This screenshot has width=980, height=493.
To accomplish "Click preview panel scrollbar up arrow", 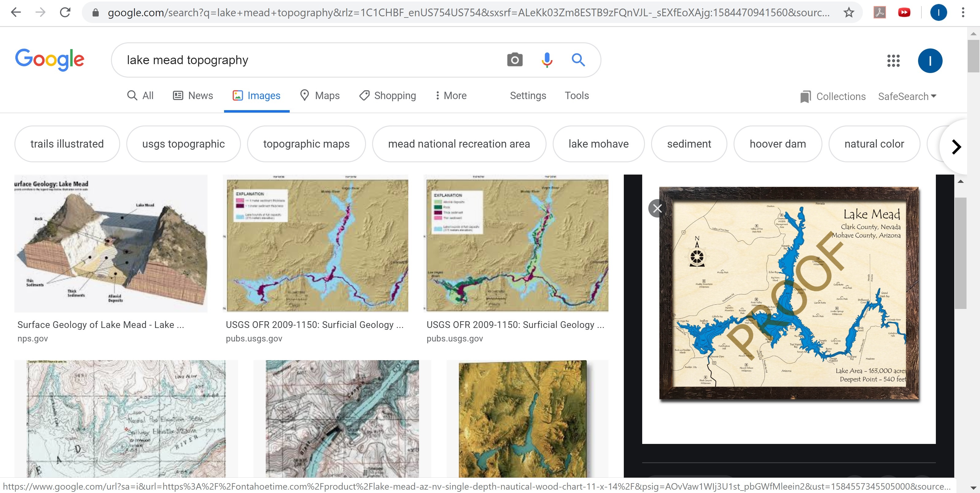I will 960,181.
